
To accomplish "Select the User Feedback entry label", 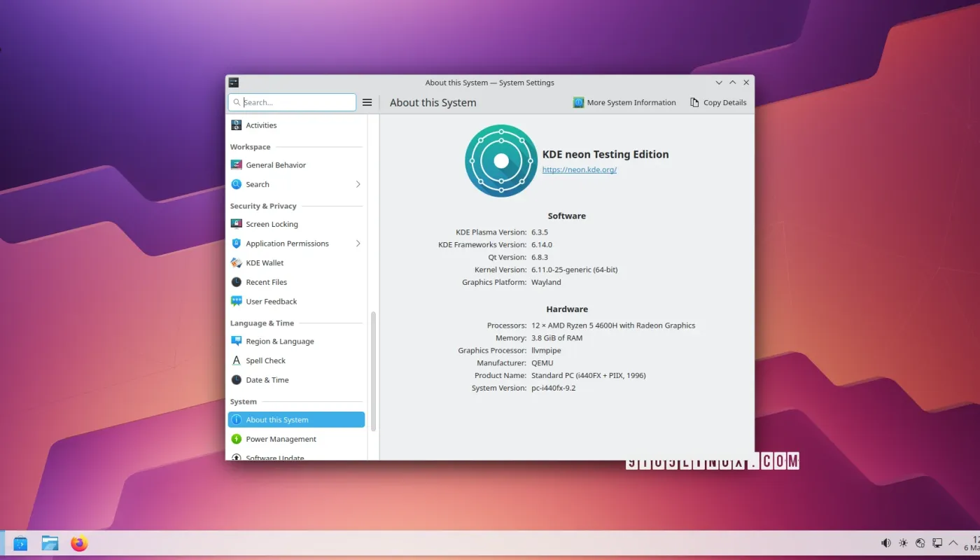I will [272, 302].
